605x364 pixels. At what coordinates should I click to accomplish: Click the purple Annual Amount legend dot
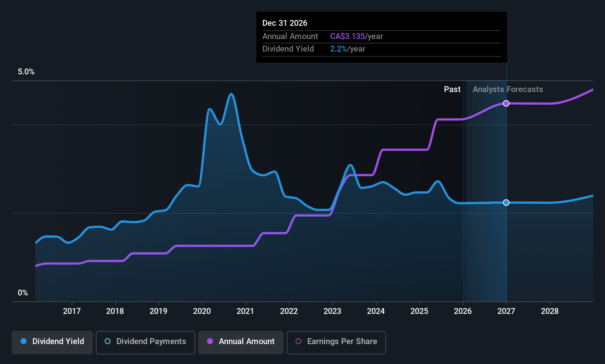pyautogui.click(x=210, y=341)
